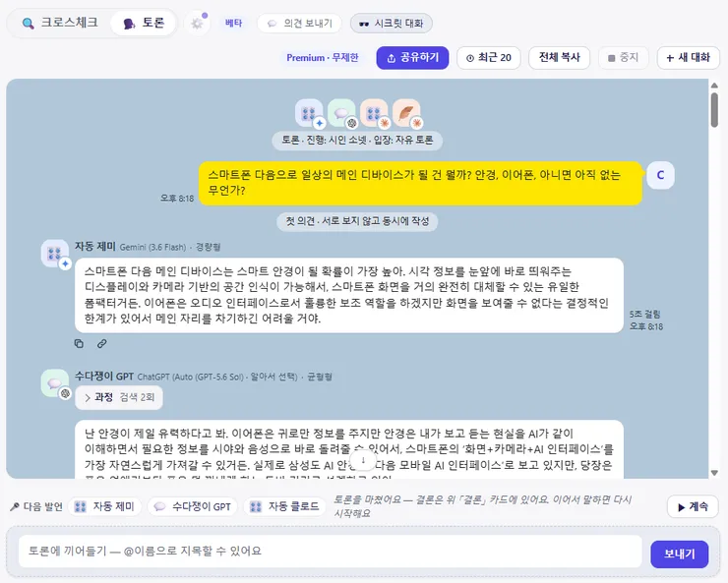Click the 보내기 send button
This screenshot has width=728, height=583.
coord(679,554)
